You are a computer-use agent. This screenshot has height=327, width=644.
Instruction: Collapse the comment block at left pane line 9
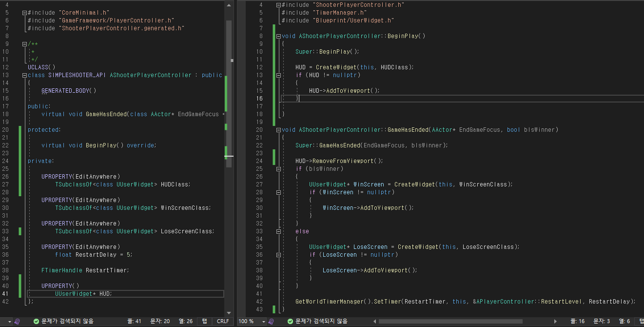click(24, 44)
